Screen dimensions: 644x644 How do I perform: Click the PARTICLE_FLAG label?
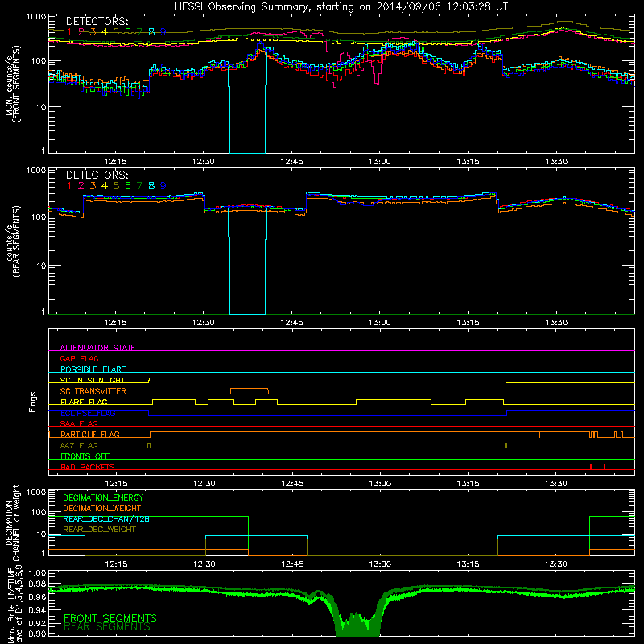(90, 434)
